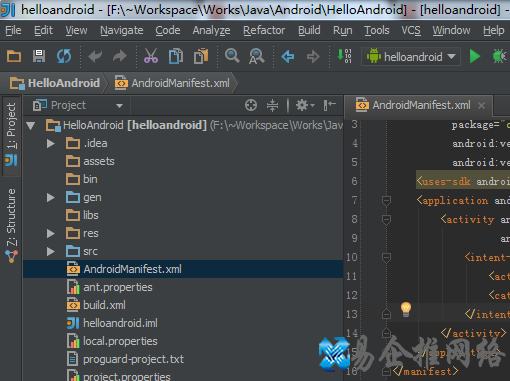The image size is (510, 381).
Task: Click the HelloAndroid breadcrumb
Action: point(55,83)
